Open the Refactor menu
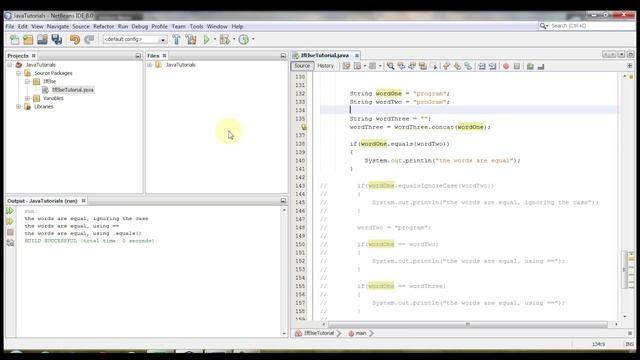The height and width of the screenshot is (360, 640). click(104, 27)
